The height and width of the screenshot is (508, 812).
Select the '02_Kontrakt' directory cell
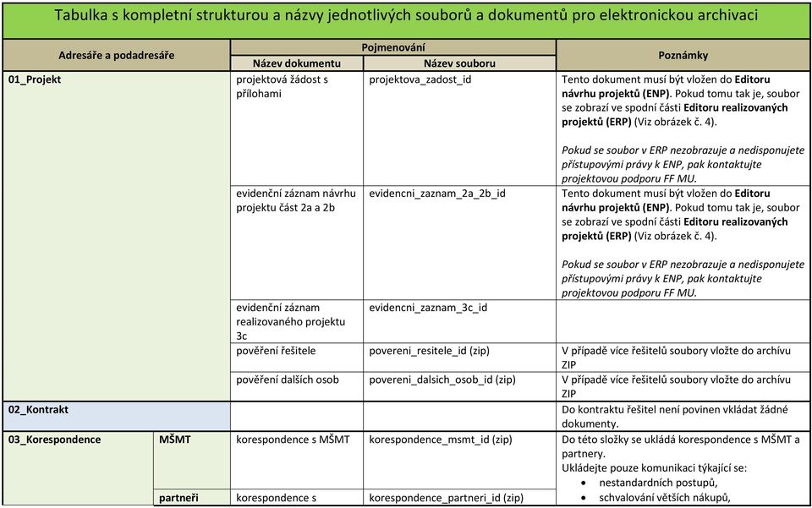point(117,417)
